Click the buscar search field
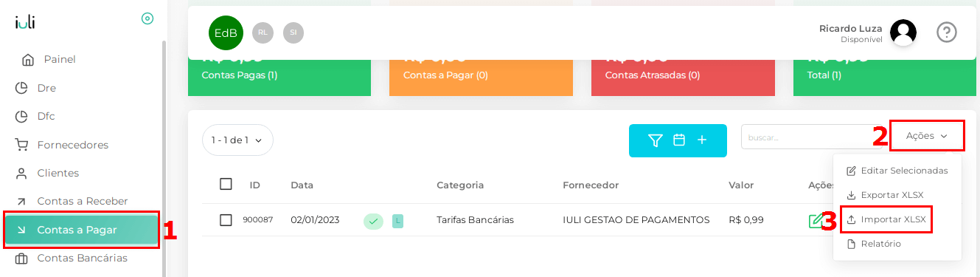The height and width of the screenshot is (277, 980). 811,137
